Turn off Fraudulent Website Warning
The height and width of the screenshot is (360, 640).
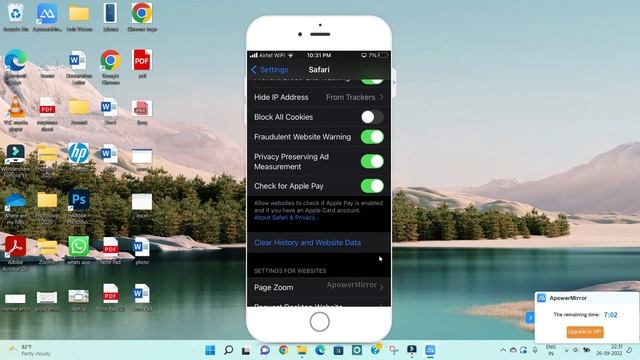[372, 137]
